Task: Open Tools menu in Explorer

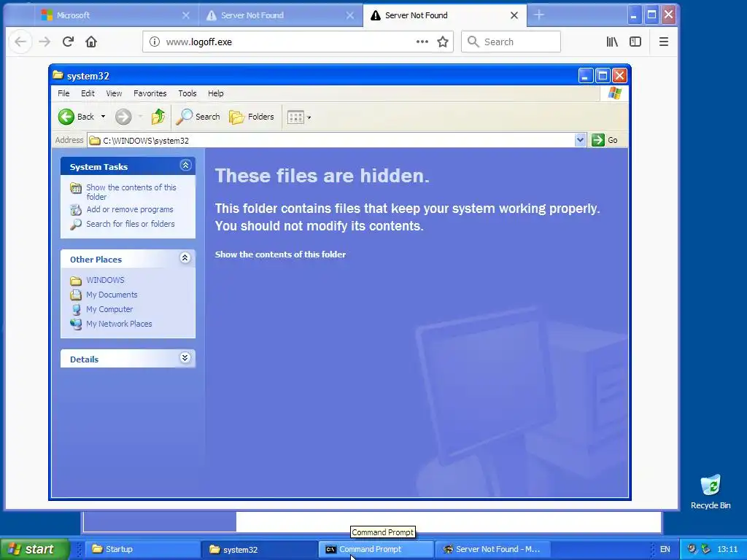Action: pos(187,93)
